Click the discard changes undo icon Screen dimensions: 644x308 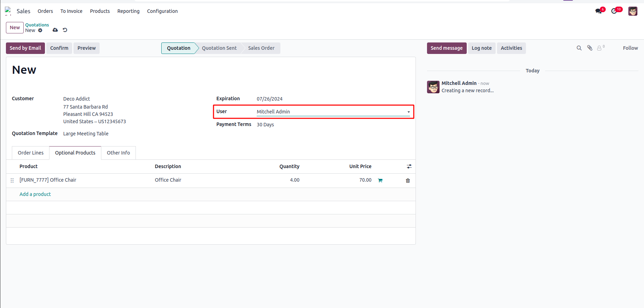[65, 30]
